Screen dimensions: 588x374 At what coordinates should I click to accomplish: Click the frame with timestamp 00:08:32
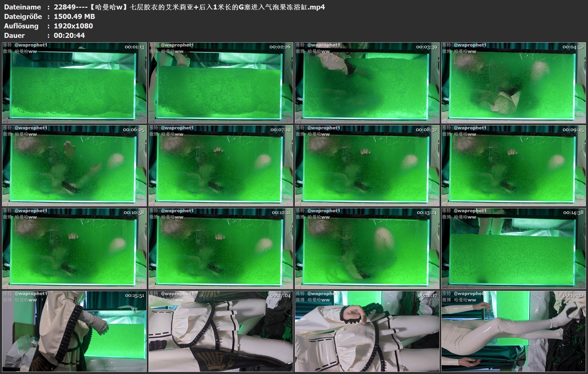(367, 165)
